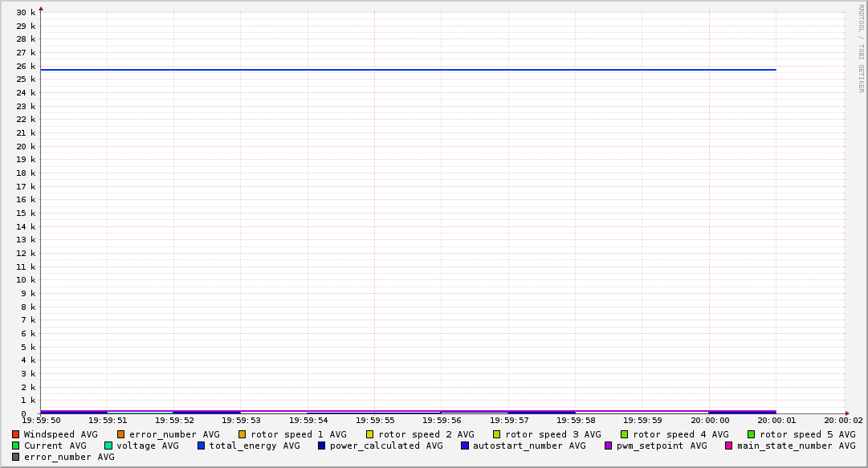Click the power_calculated AVG legend swatch
The height and width of the screenshot is (468, 868).
(x=322, y=446)
